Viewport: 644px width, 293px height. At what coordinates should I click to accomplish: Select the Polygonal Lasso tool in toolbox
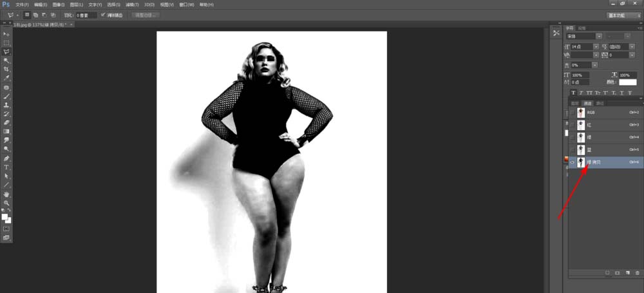(6, 52)
